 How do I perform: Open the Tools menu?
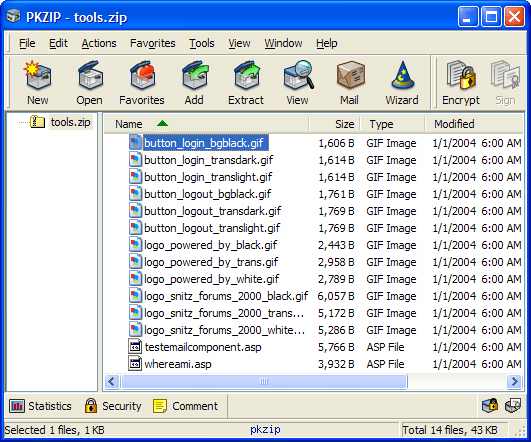201,43
